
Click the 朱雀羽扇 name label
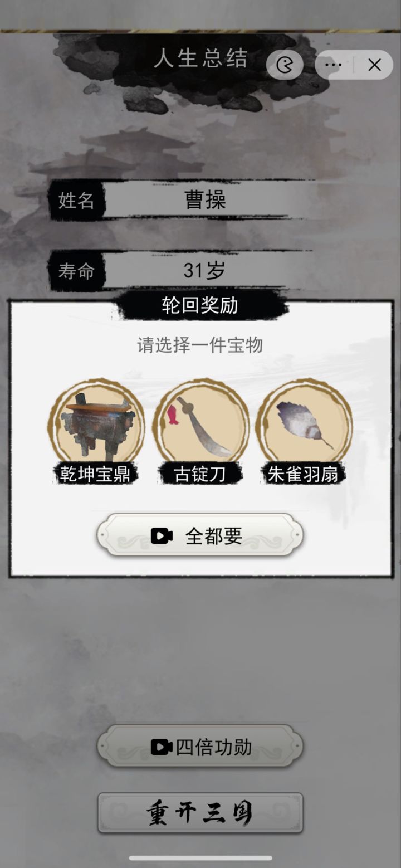click(x=303, y=474)
